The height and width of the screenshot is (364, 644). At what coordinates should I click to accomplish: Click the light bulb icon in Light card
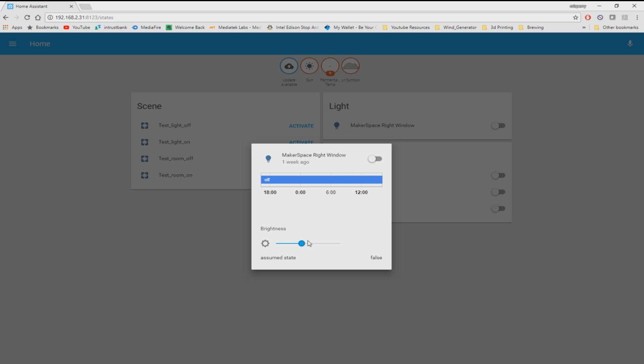click(x=337, y=126)
